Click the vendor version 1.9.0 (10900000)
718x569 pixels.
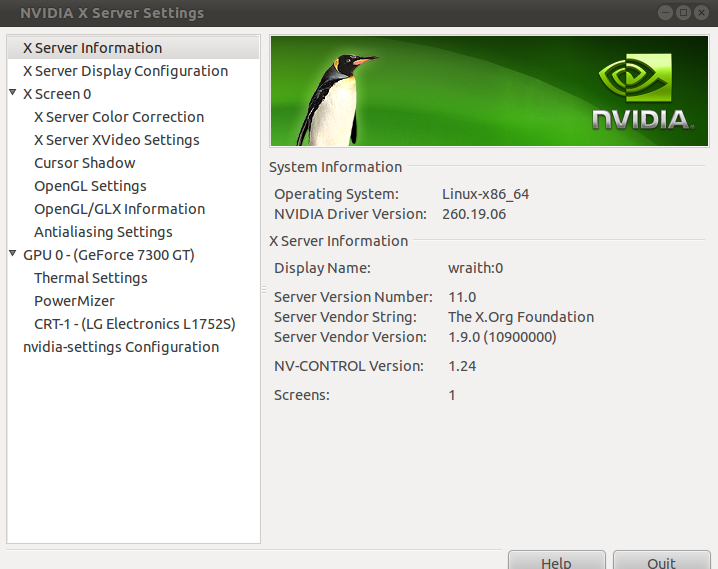[x=502, y=337]
